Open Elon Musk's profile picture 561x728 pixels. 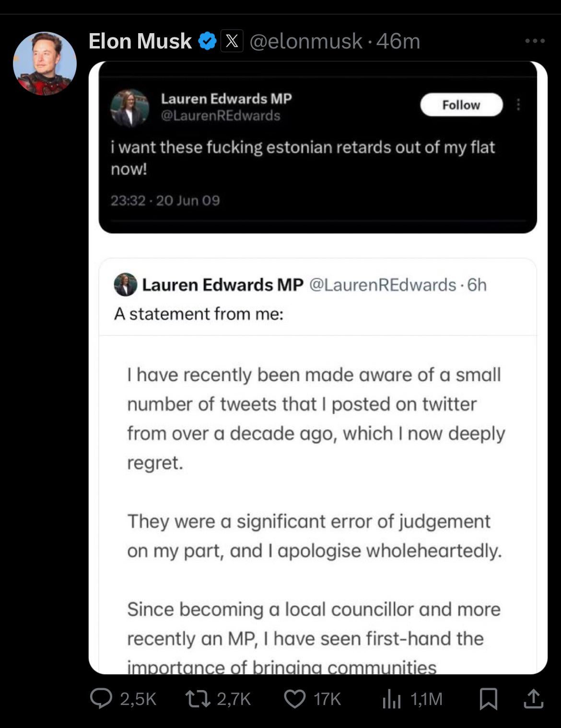pyautogui.click(x=45, y=63)
